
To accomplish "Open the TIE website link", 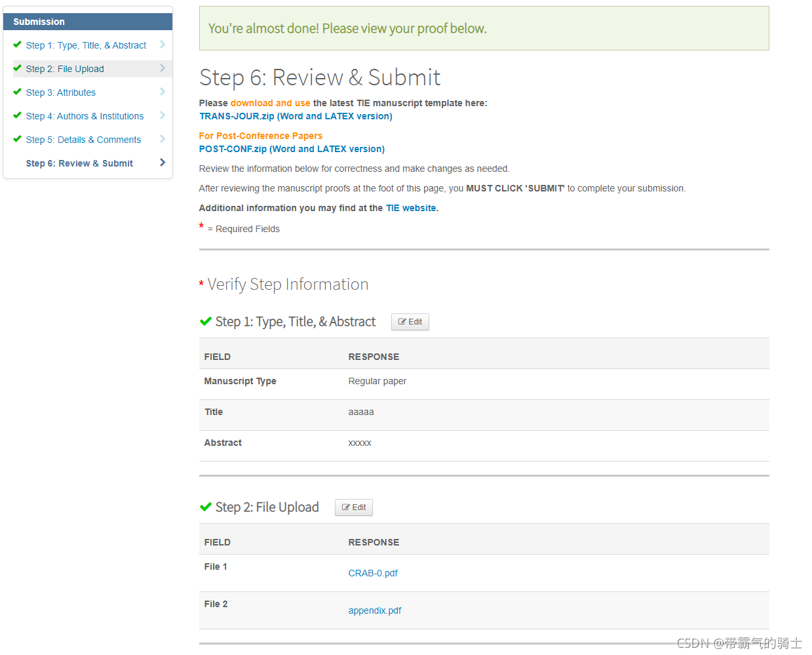I will click(x=412, y=208).
